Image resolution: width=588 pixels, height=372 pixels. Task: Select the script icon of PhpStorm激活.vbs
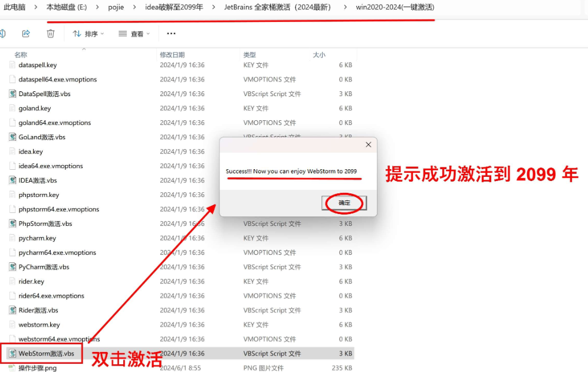tap(12, 224)
